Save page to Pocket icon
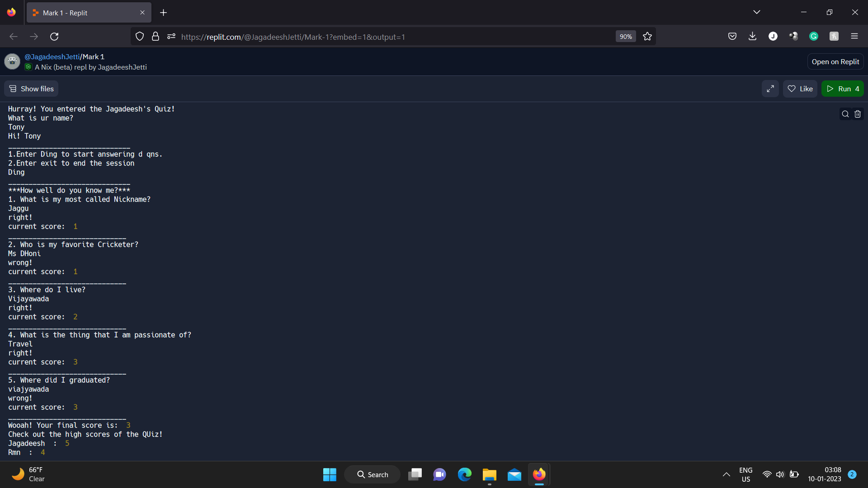The image size is (868, 488). point(732,37)
